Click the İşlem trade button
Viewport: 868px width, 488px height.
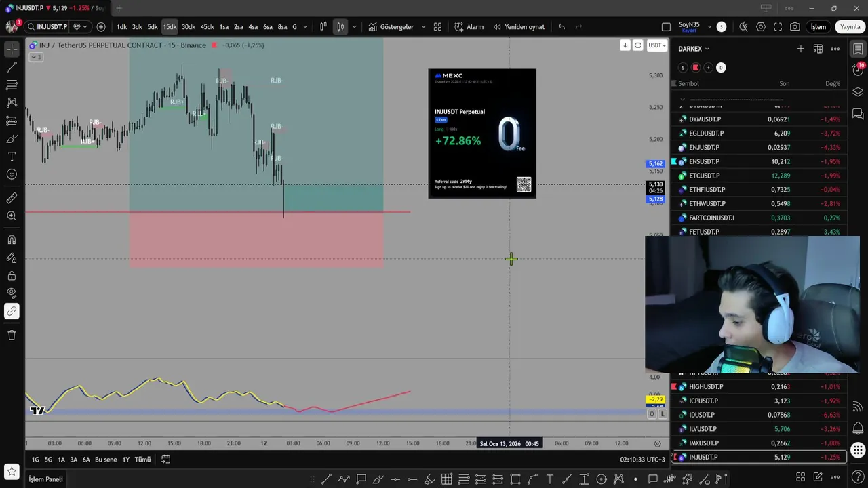(x=818, y=27)
